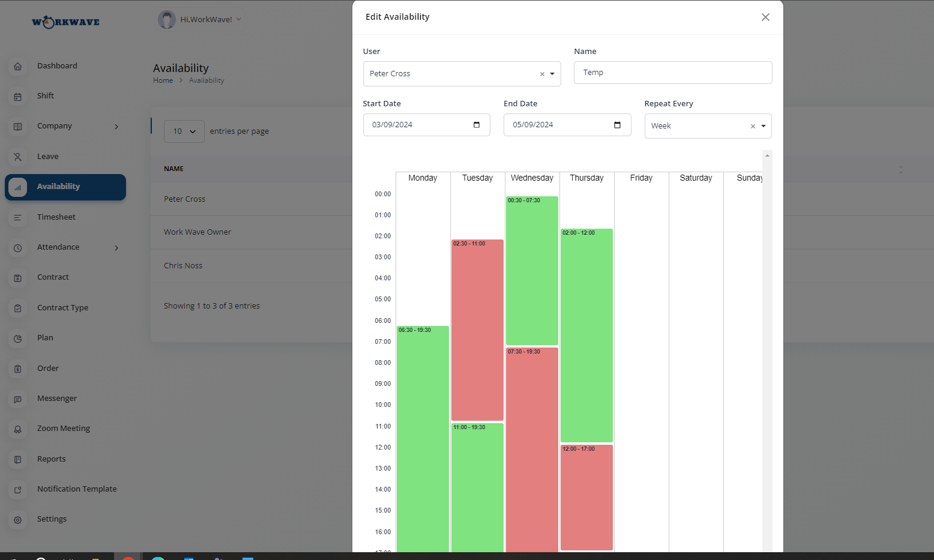Click the Leave sidebar icon
The width and height of the screenshot is (934, 560).
click(x=18, y=157)
